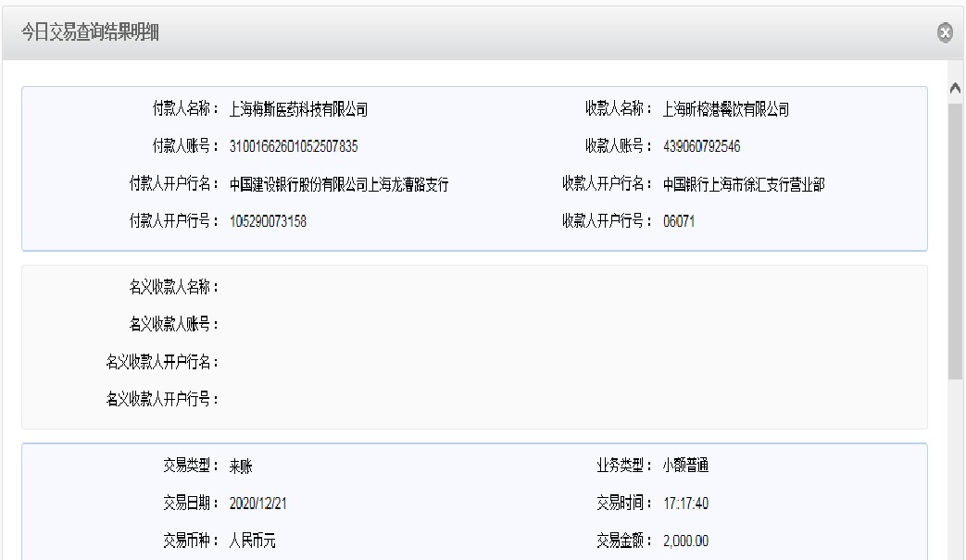The width and height of the screenshot is (966, 560).
Task: Click payee bank code 06071
Action: tap(679, 221)
